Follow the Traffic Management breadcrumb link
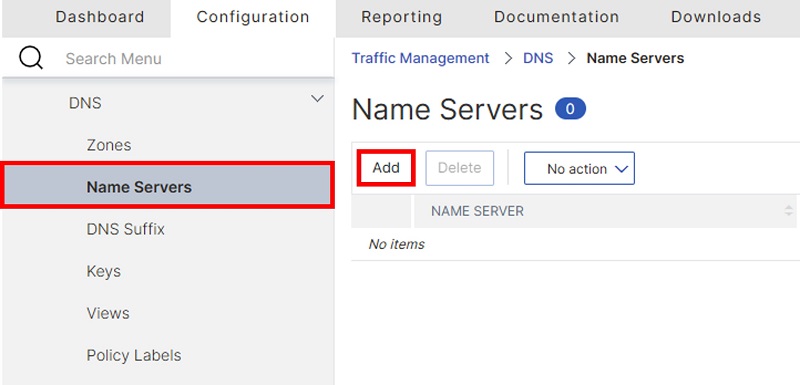The height and width of the screenshot is (385, 800). pos(420,58)
